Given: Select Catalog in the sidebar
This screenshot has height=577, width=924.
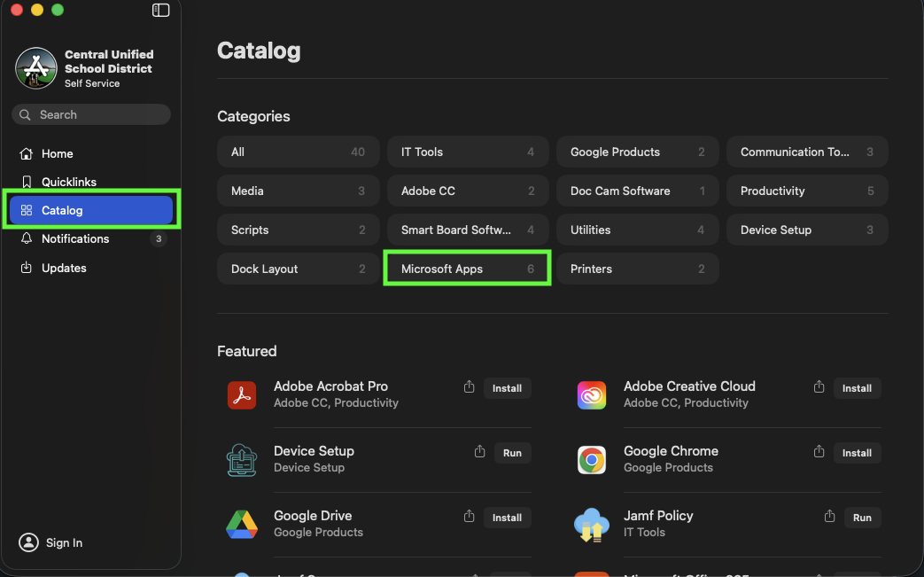Looking at the screenshot, I should coord(91,210).
